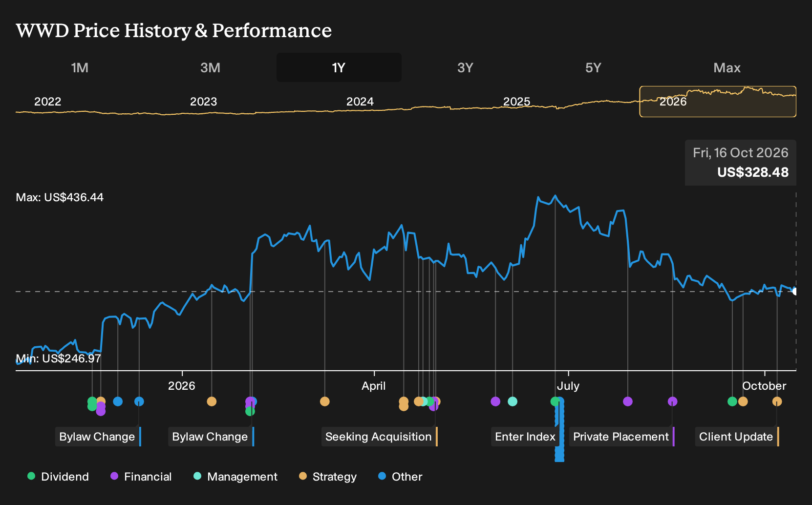Jump to 2023 on the overview chart
Viewport: 812px width, 505px height.
point(203,102)
